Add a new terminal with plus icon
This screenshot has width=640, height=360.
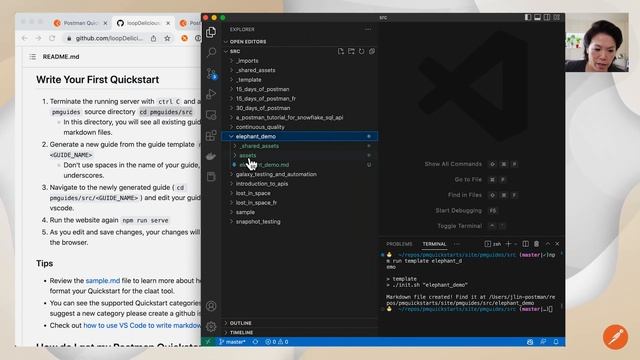point(508,244)
